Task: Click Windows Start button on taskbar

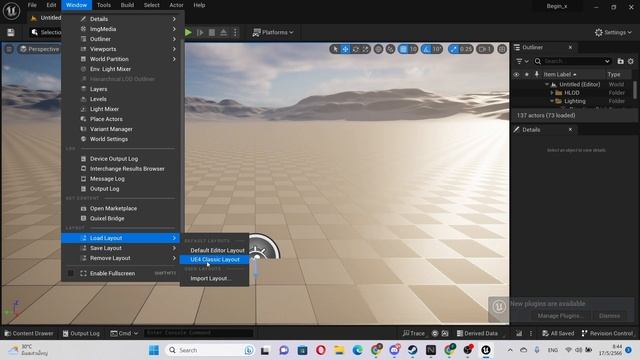Action: (x=154, y=350)
